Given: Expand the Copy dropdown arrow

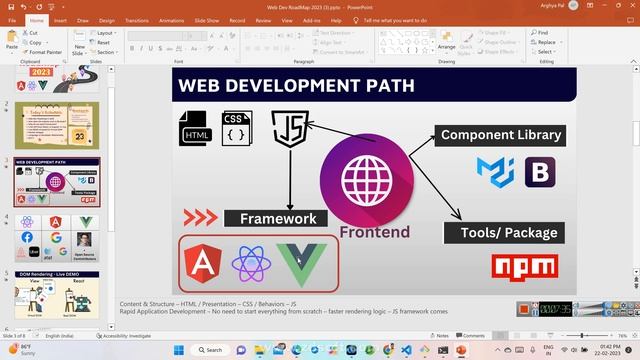Looking at the screenshot, I should point(47,42).
